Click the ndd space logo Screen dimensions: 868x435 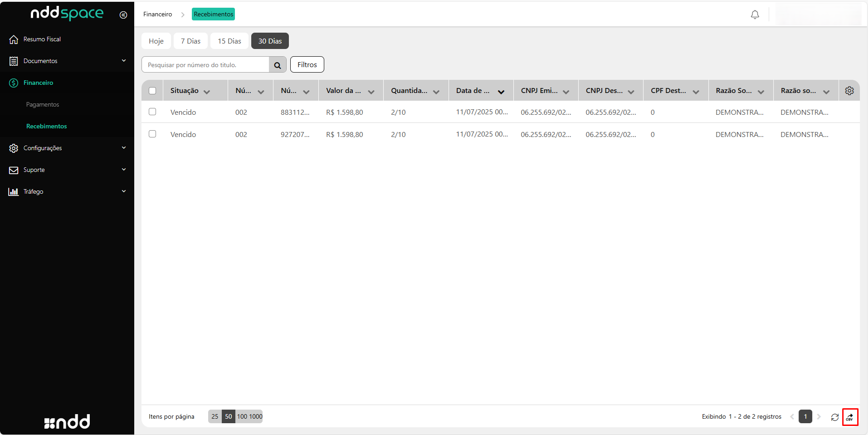tap(67, 14)
